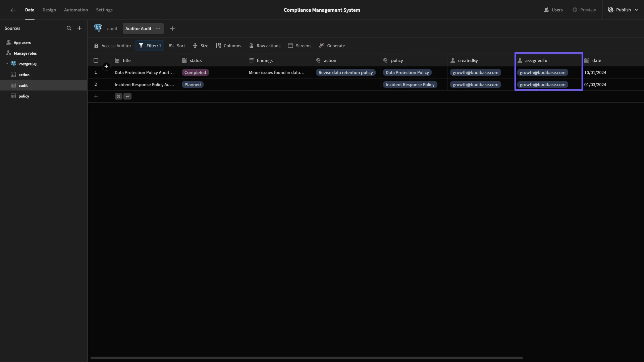Select the audit table in sidebar
Viewport: 644px width, 362px height.
[44, 85]
